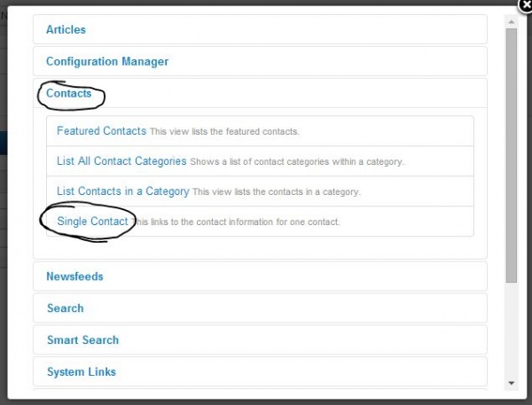Image resolution: width=532 pixels, height=405 pixels.
Task: Click the 'contact information for one contact' description
Action: click(238, 222)
